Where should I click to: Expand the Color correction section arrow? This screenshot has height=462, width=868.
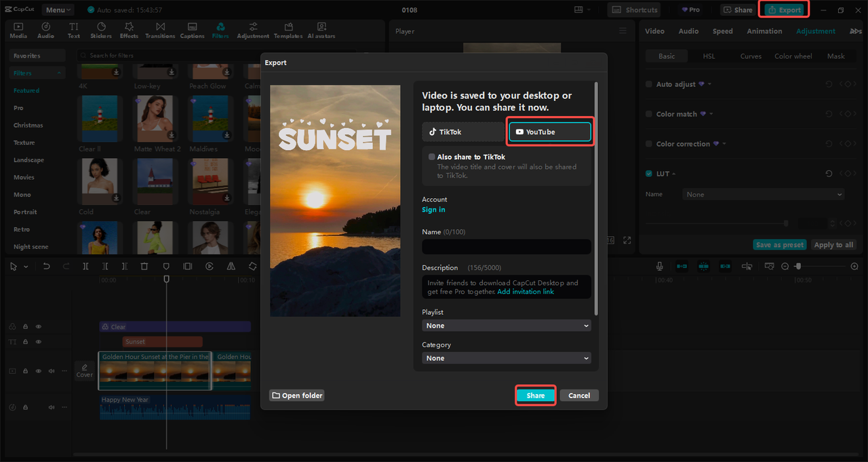(724, 144)
